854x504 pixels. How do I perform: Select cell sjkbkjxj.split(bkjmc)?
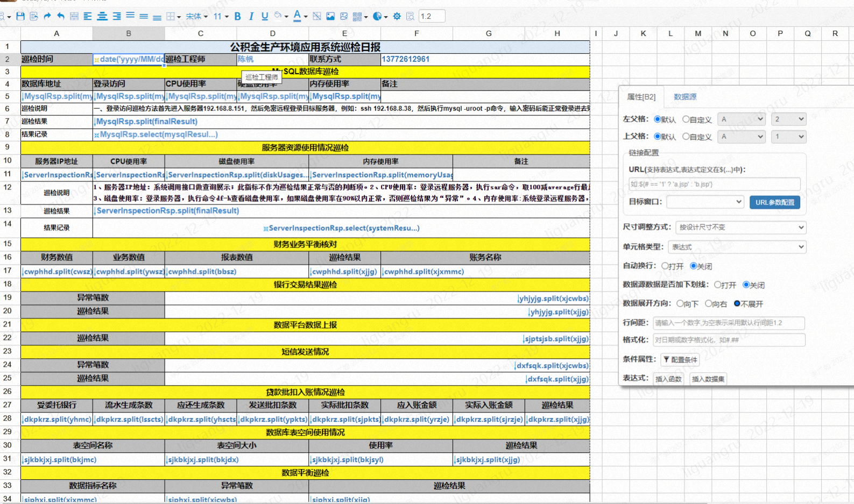[93, 459]
